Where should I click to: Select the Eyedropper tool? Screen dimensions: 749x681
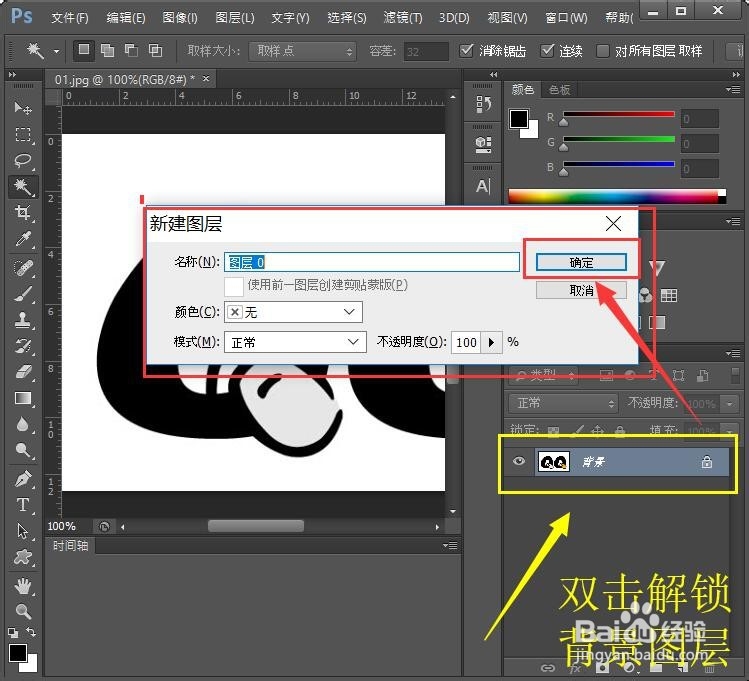click(22, 239)
